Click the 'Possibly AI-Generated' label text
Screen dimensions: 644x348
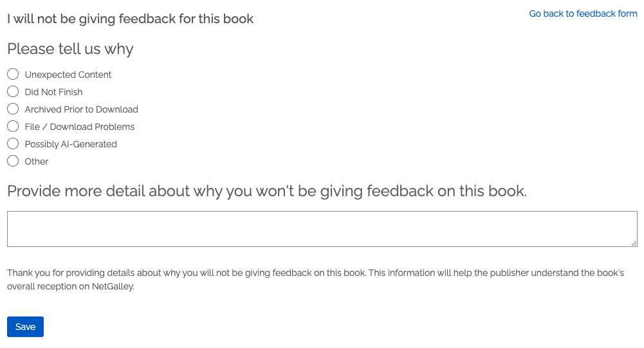(x=71, y=144)
